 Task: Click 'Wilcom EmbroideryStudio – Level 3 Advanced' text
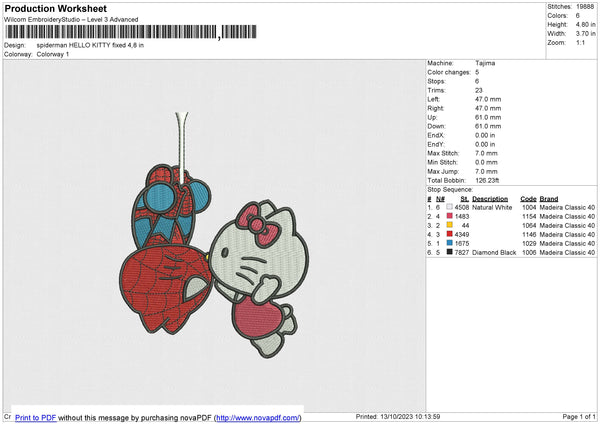(x=71, y=20)
